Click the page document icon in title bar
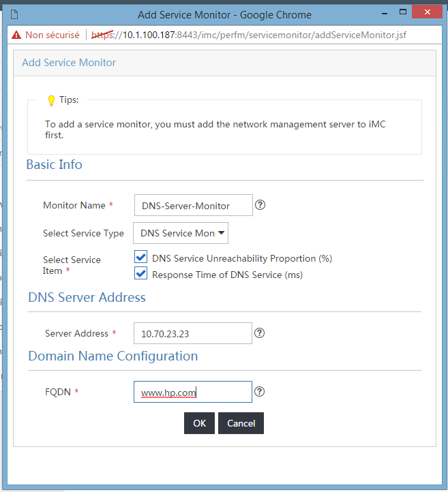Image resolution: width=448 pixels, height=492 pixels. [x=14, y=14]
